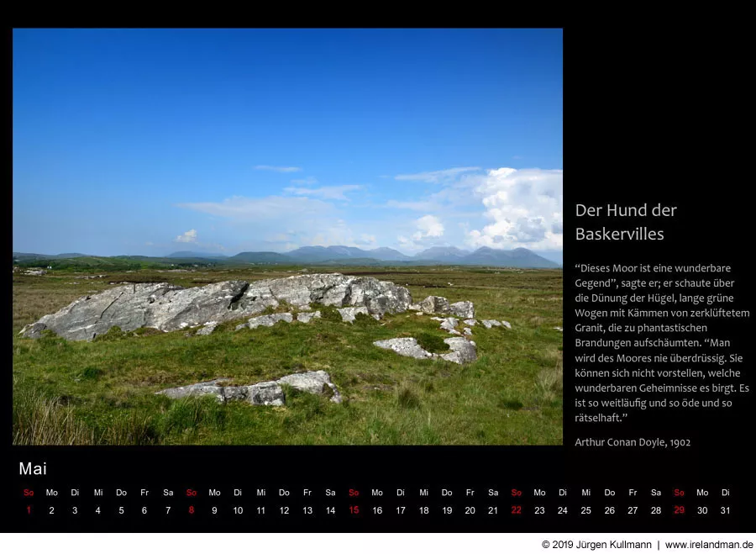Select red Sunday date 29
This screenshot has width=756, height=554.
(x=679, y=510)
